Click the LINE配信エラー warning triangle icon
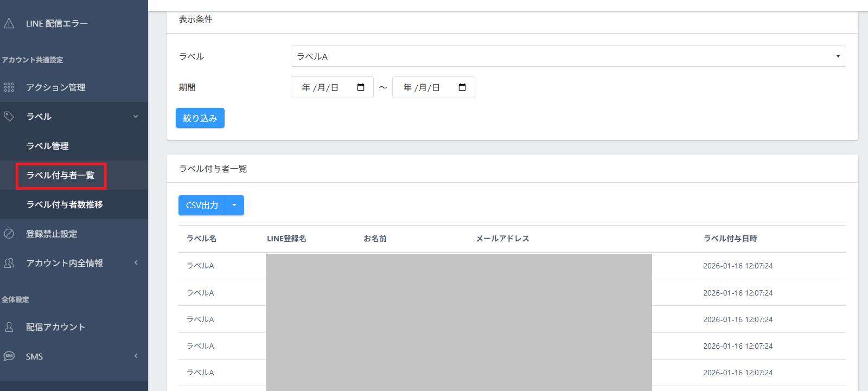 pyautogui.click(x=9, y=23)
